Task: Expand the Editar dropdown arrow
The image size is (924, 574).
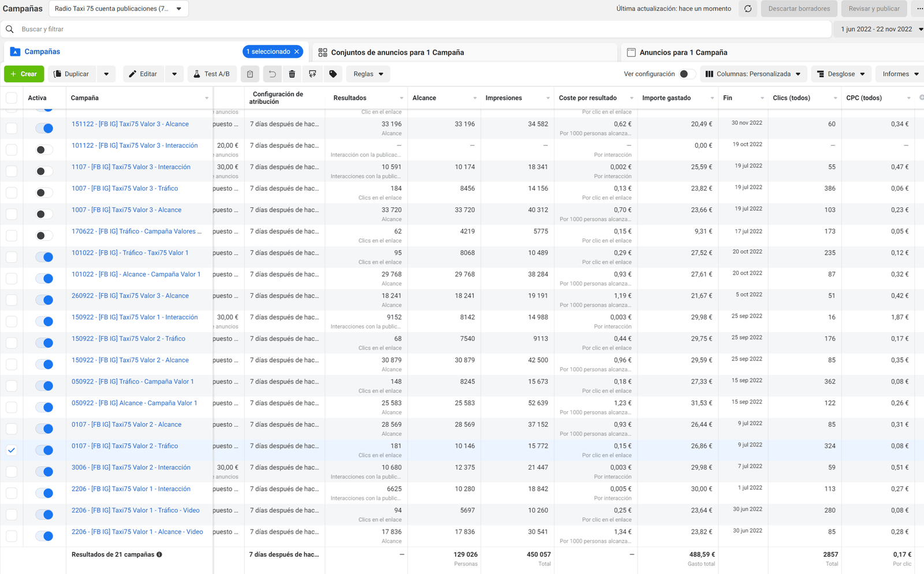Action: [174, 74]
